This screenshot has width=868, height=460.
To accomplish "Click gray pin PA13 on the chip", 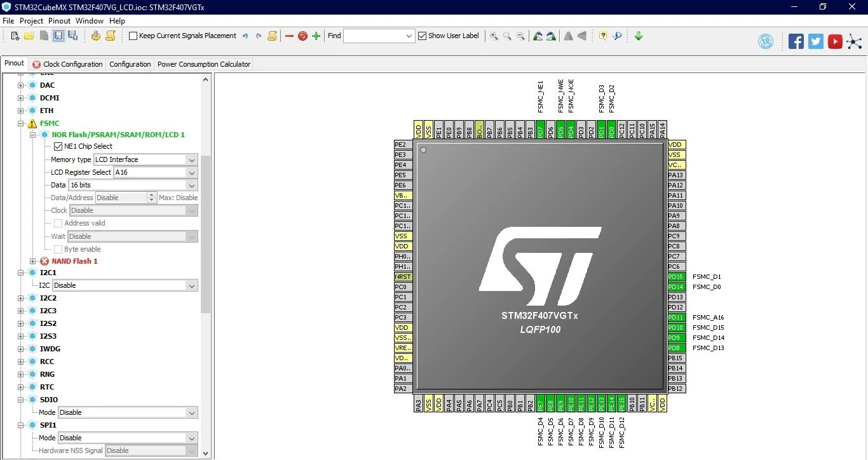I will 677,175.
